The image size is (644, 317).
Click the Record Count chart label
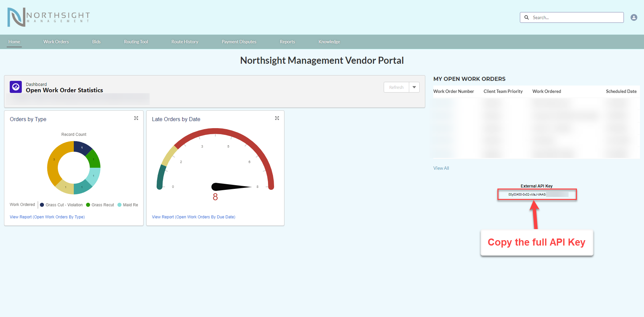tap(74, 135)
